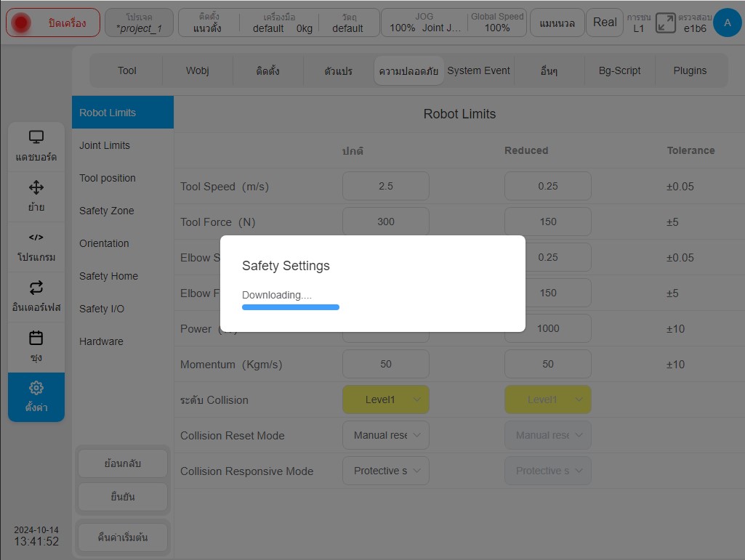Select the Settings gear icon
The width and height of the screenshot is (745, 560).
point(36,388)
